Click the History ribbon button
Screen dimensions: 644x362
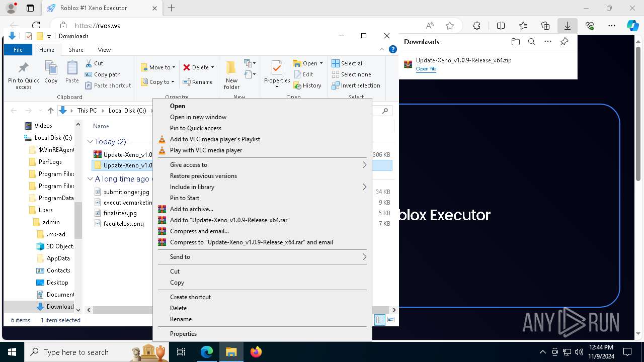[x=307, y=85]
